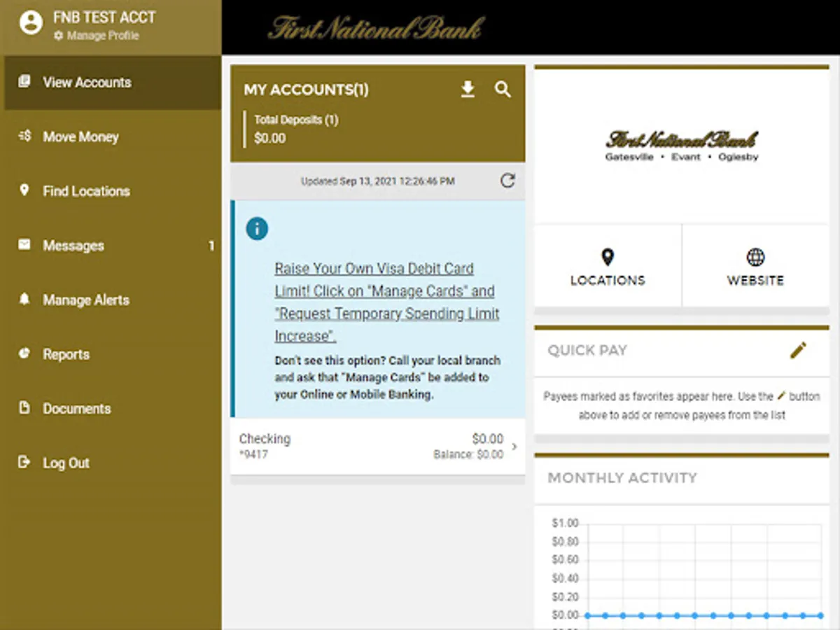The width and height of the screenshot is (840, 630).
Task: Search accounts with the magnifier icon
Action: 503,90
